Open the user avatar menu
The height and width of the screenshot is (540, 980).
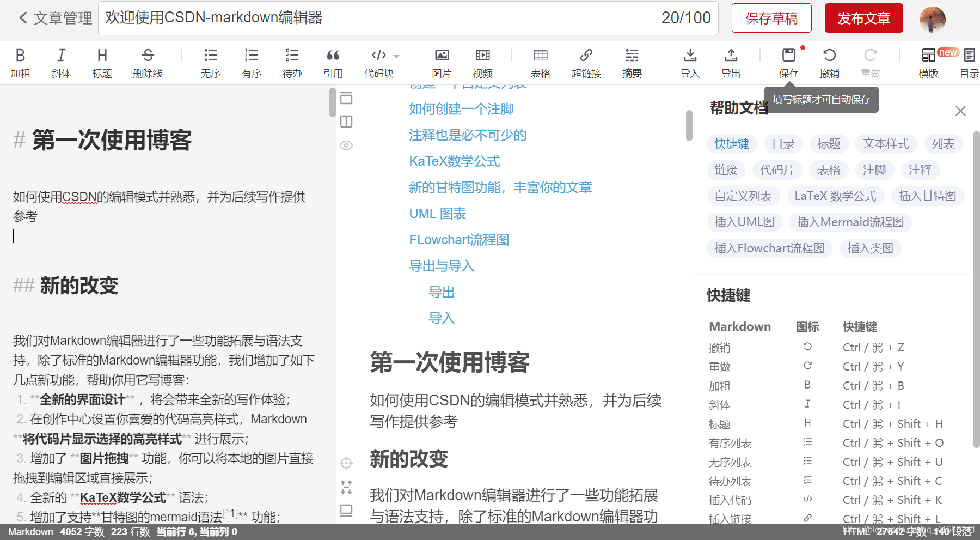coord(932,20)
